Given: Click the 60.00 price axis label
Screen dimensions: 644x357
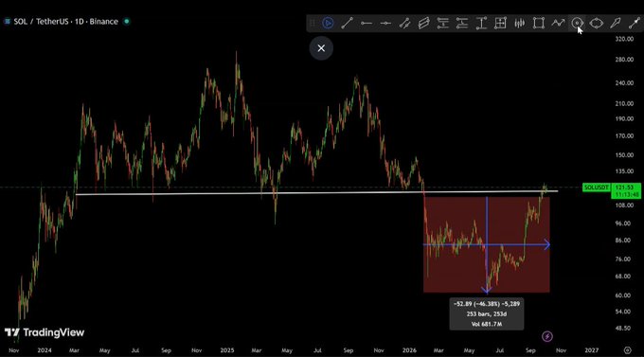Looking at the screenshot, I should [624, 295].
